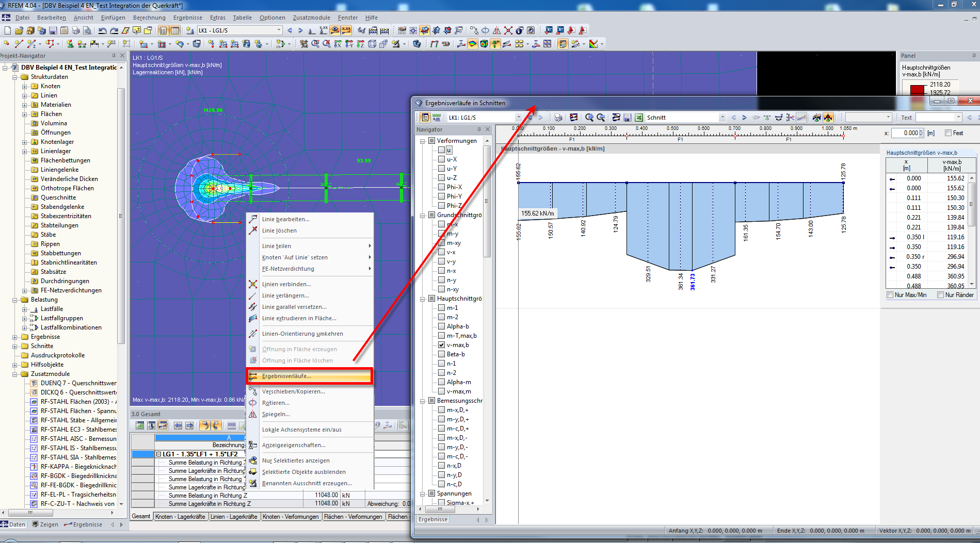Click the red color swatch in results panel
Image resolution: width=980 pixels, height=543 pixels.
917,89
